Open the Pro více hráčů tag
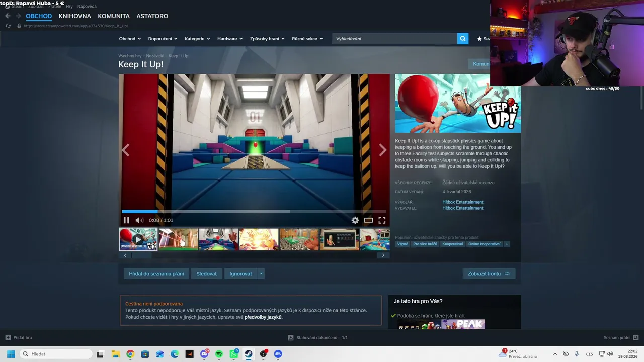644x362 pixels. click(x=425, y=244)
